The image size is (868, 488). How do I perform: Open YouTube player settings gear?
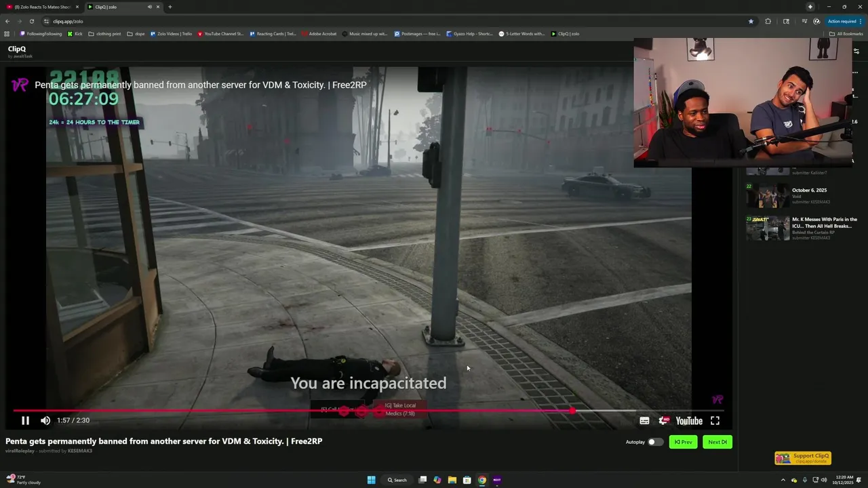coord(664,421)
